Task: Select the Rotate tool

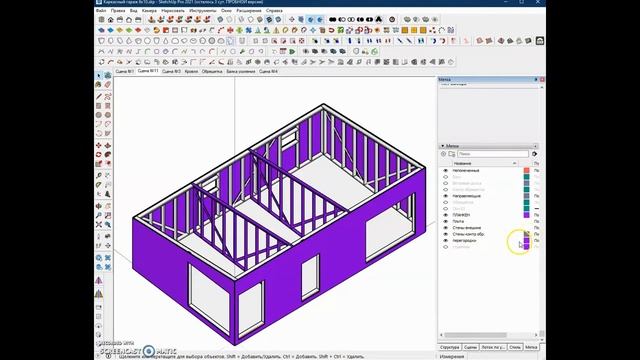Action: point(99,155)
